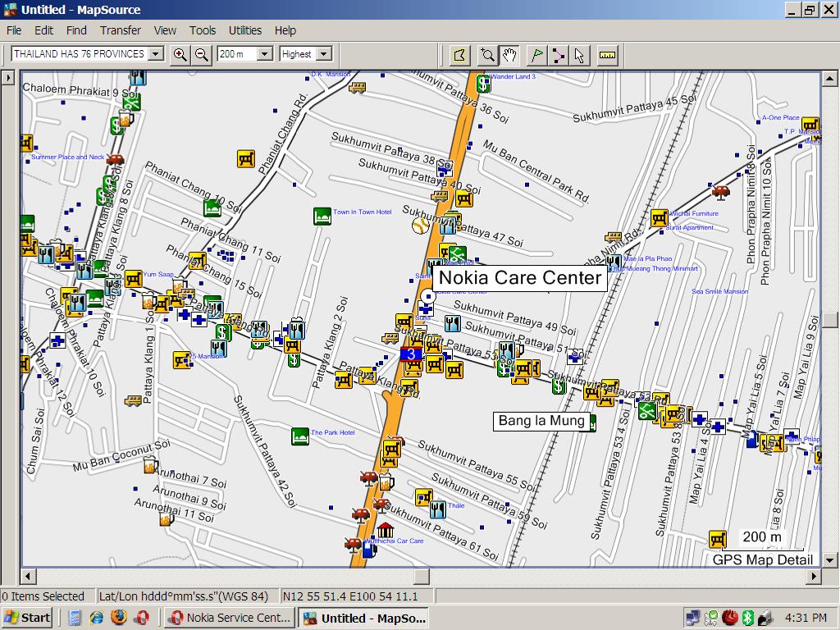Expand the left panel arrow button
Screen dimensions: 840x630
click(x=7, y=78)
